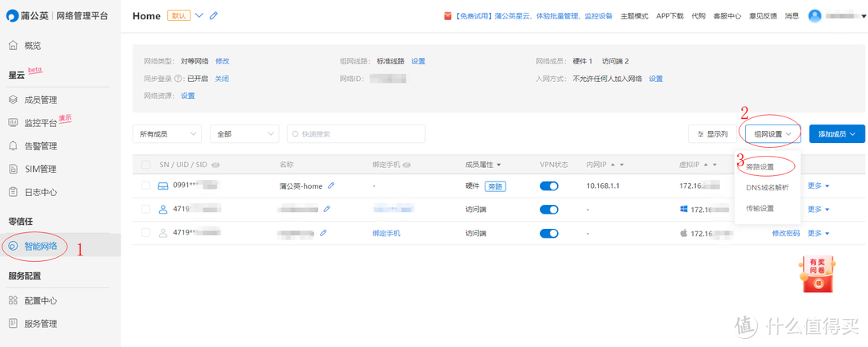Image resolution: width=868 pixels, height=347 pixels.
Task: Click the user avatar icon
Action: (x=814, y=16)
